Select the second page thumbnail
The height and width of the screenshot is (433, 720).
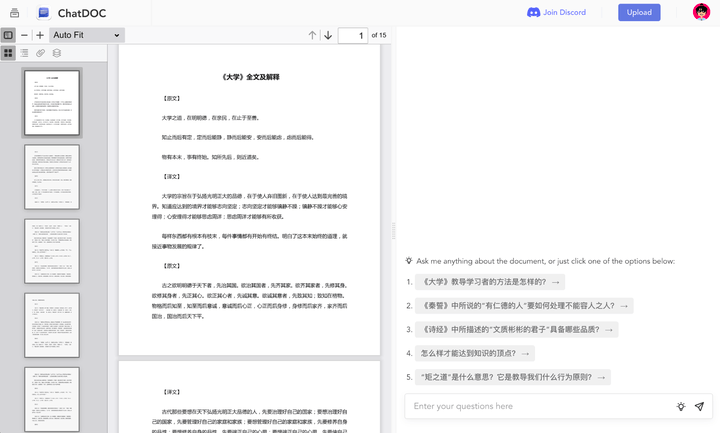[x=52, y=177]
